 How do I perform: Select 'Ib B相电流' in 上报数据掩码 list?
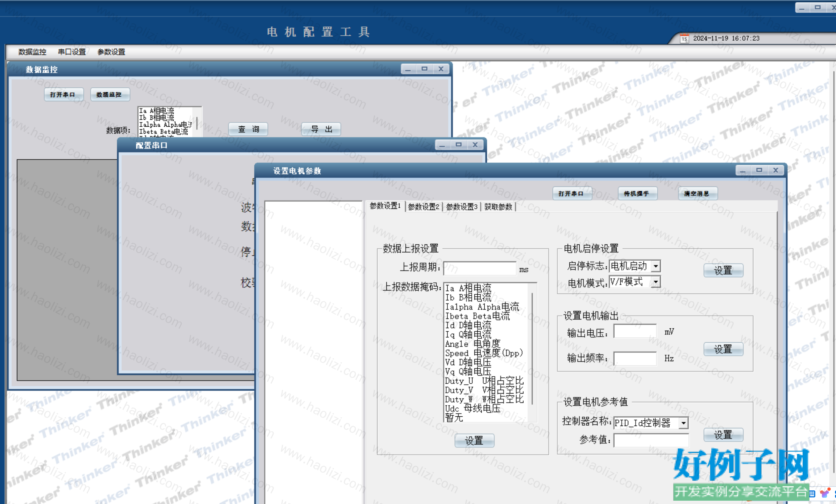coord(468,297)
